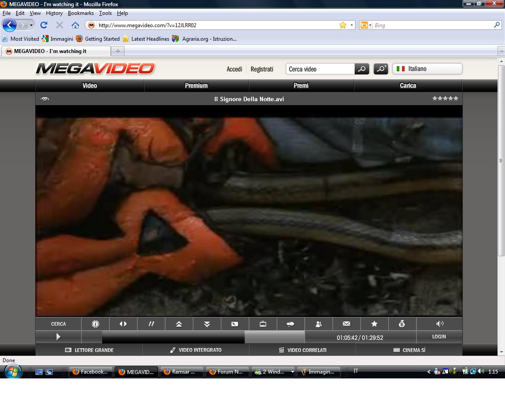
Task: Toggle the eye icon left of video title
Action: click(44, 99)
